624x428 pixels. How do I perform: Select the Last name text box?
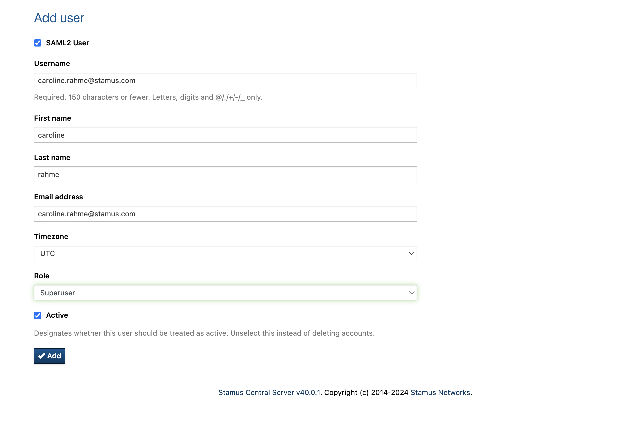tap(225, 174)
